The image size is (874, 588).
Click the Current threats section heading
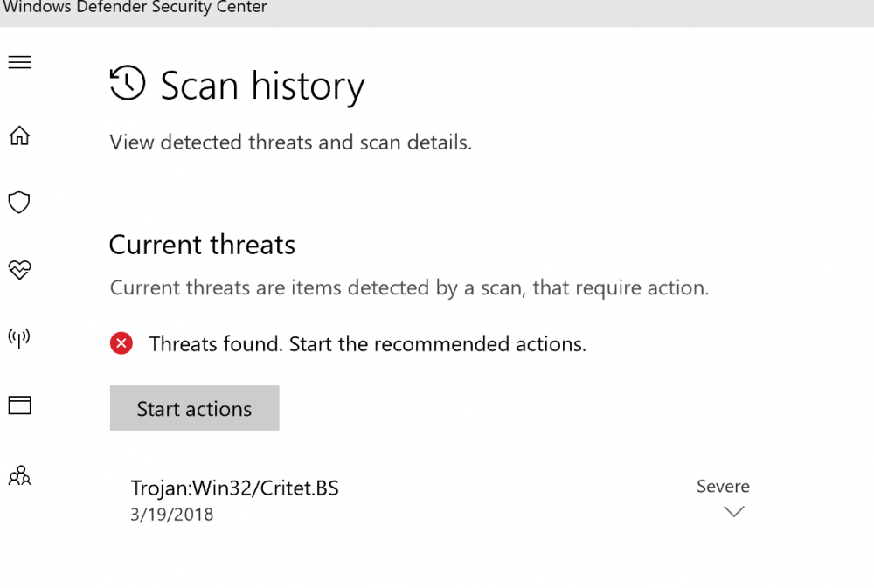tap(202, 245)
